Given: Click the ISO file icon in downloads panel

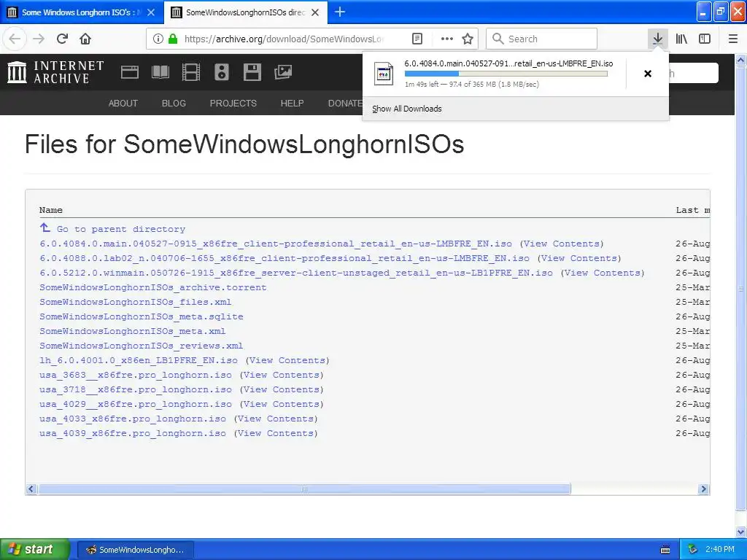Looking at the screenshot, I should click(x=384, y=74).
